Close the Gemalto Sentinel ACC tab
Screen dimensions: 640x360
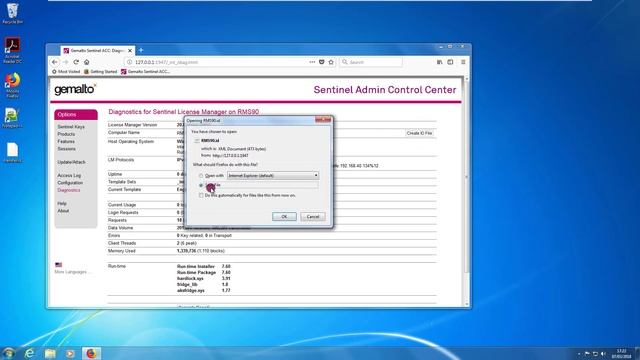130,51
